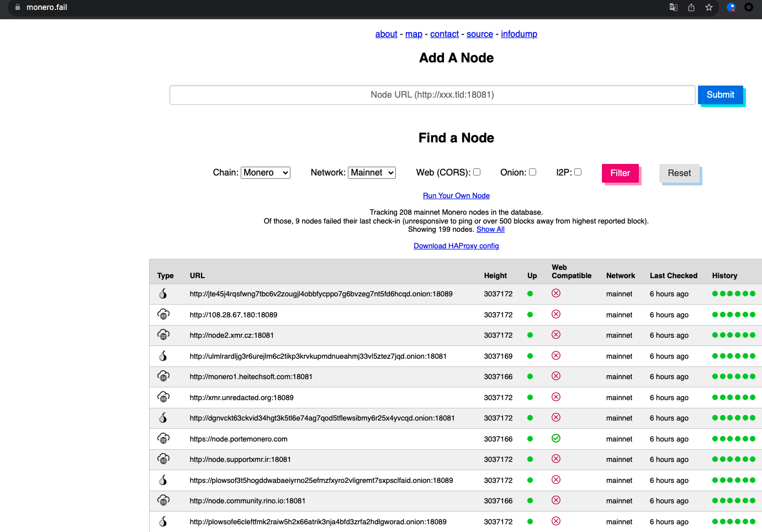Submit the node URL
Screen dimensions: 762x532
click(721, 95)
